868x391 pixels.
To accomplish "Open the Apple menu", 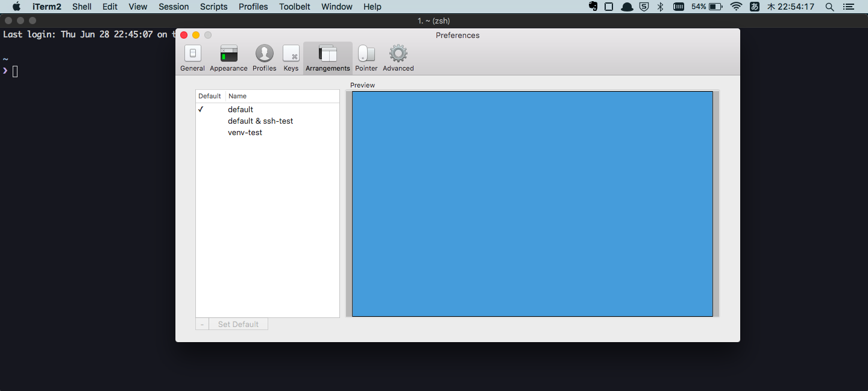I will point(16,7).
